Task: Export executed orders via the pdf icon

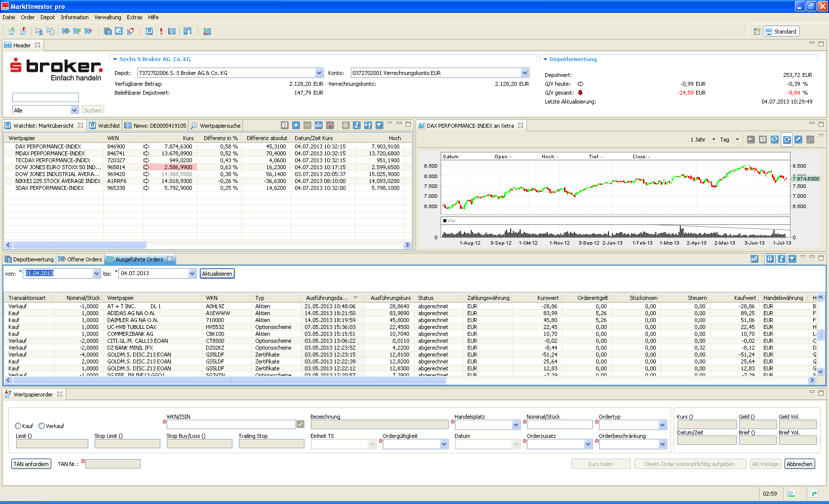Action: (x=754, y=259)
